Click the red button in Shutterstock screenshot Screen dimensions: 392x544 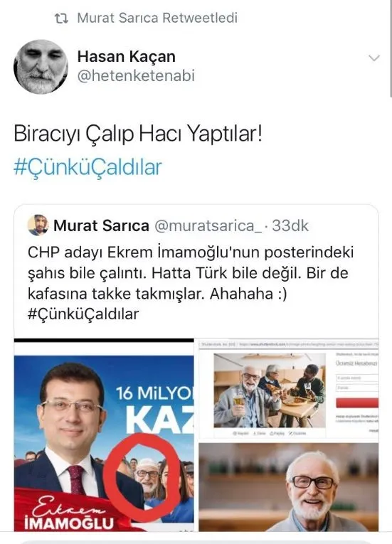pyautogui.click(x=357, y=402)
